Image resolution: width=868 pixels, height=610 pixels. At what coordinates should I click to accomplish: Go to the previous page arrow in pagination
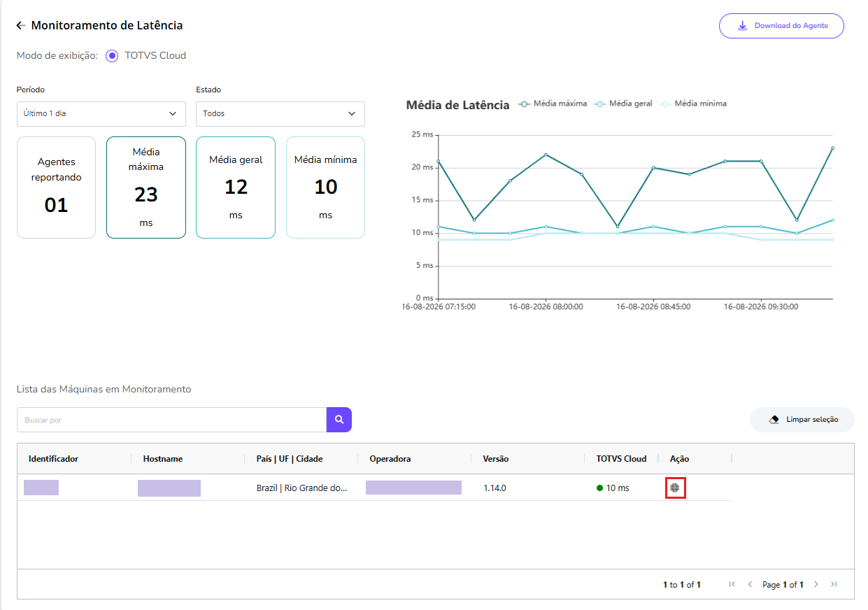click(750, 584)
